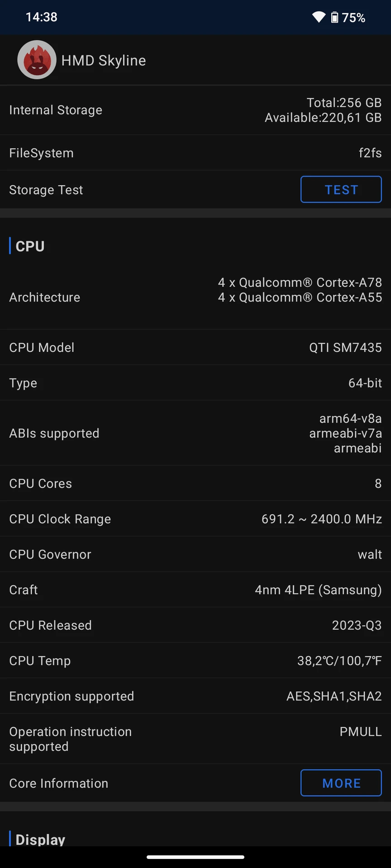The image size is (391, 868).
Task: Select the CPU Clock Range row
Action: click(x=195, y=519)
